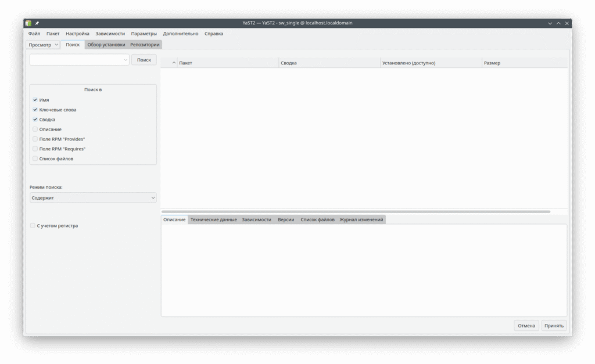
Task: Open the Пакет menu
Action: [53, 34]
